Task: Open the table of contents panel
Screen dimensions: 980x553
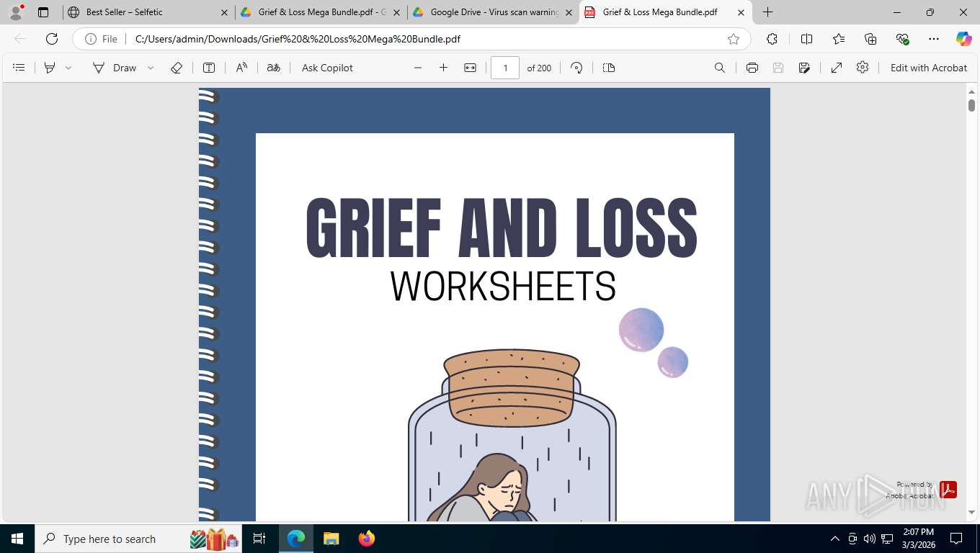Action: pos(19,68)
